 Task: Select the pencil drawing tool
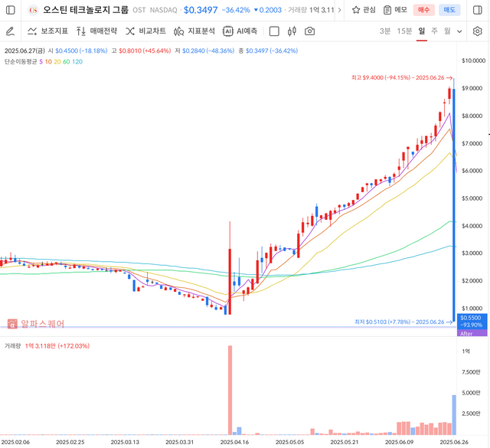(10, 31)
